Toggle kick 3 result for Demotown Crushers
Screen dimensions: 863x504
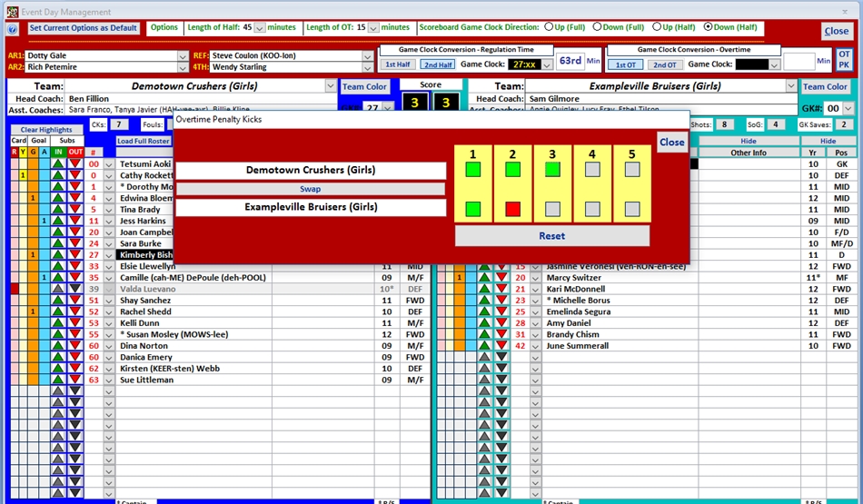(552, 170)
